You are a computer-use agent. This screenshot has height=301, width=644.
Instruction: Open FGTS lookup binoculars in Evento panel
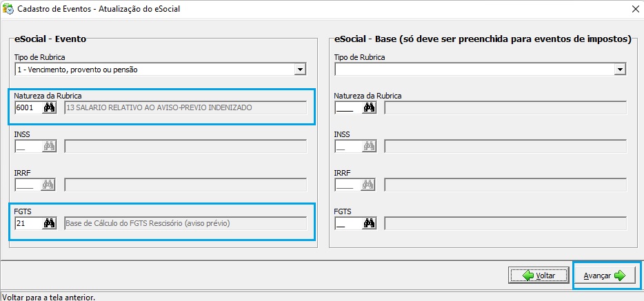coord(49,223)
